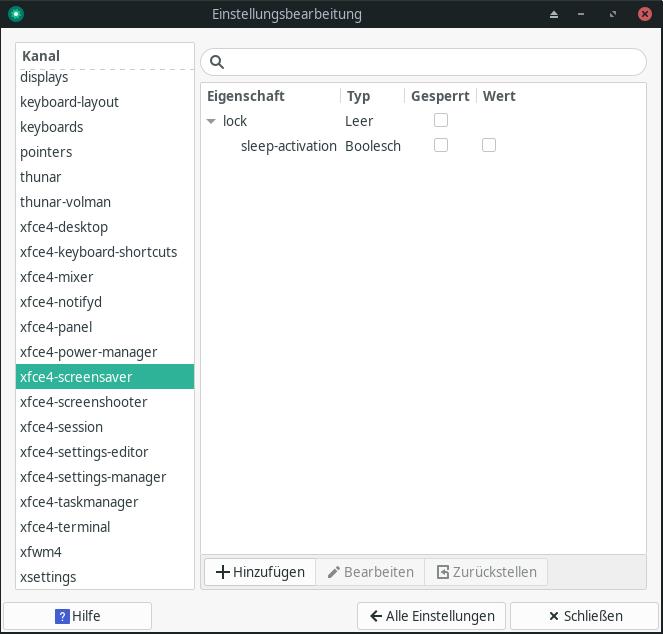Click the app icon in title bar
This screenshot has height=634, width=663.
click(x=16, y=14)
